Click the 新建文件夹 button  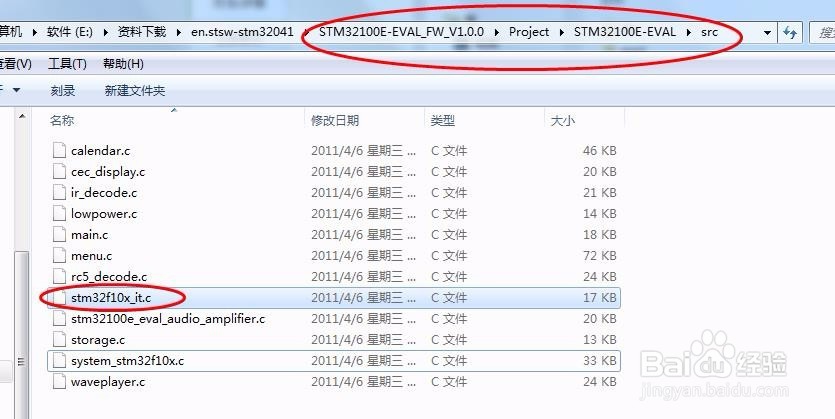coord(135,91)
